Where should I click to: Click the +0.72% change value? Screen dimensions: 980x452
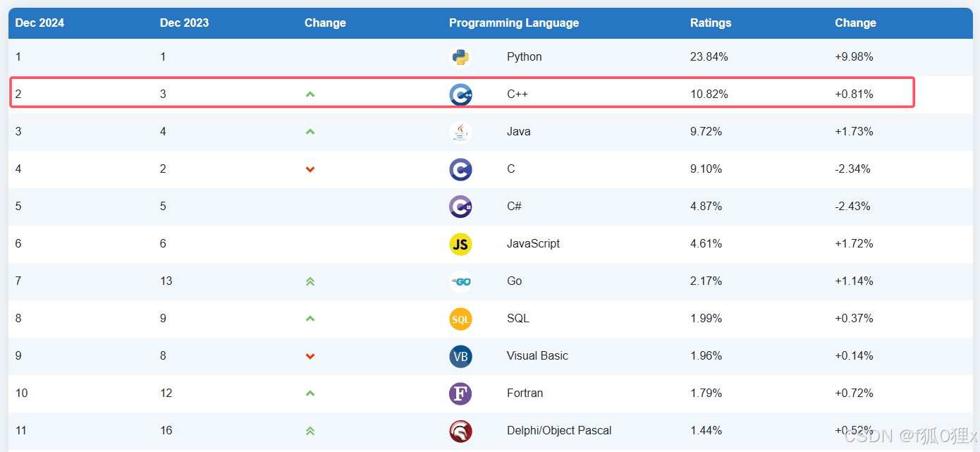[x=855, y=393]
